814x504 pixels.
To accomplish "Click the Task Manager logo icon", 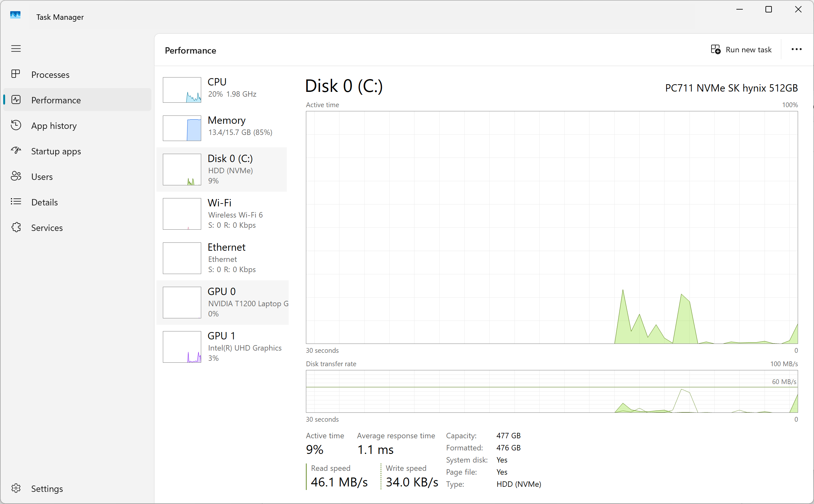I will [15, 15].
